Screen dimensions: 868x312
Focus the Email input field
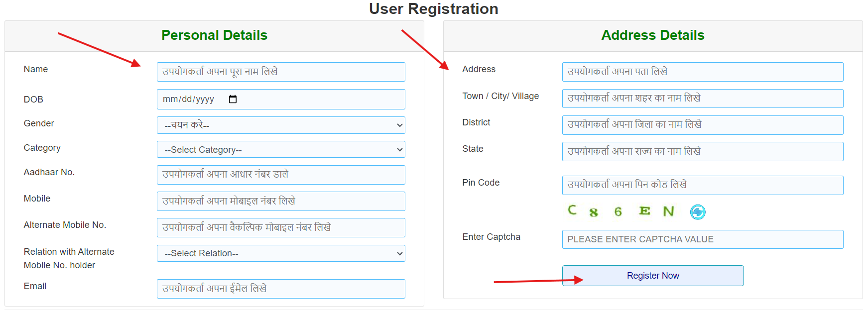[280, 289]
